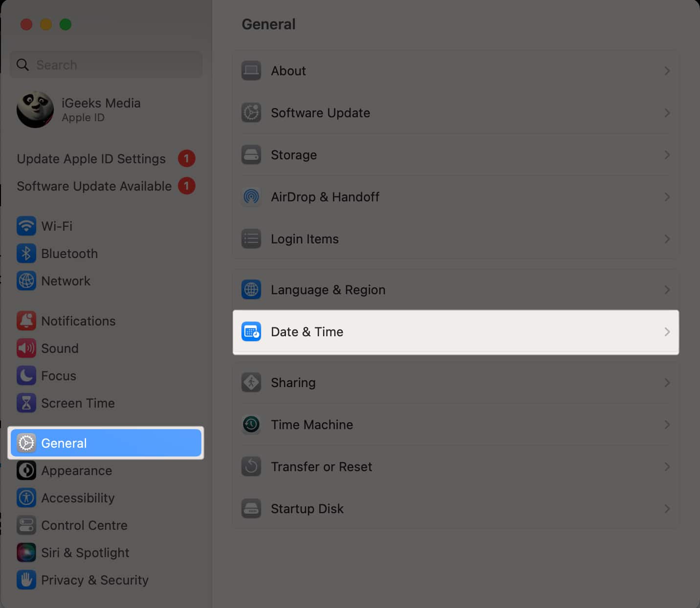Click the General gear icon in sidebar
700x608 pixels.
click(x=26, y=443)
